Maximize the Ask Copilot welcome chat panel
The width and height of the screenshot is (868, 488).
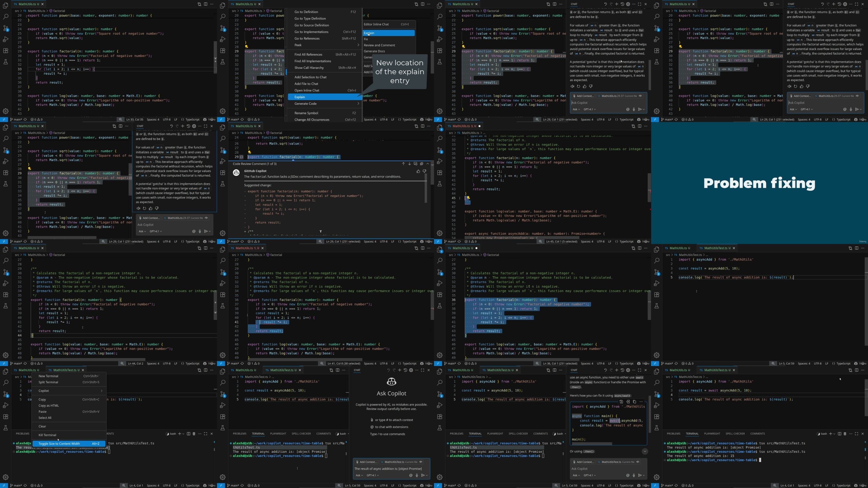pyautogui.click(x=423, y=370)
